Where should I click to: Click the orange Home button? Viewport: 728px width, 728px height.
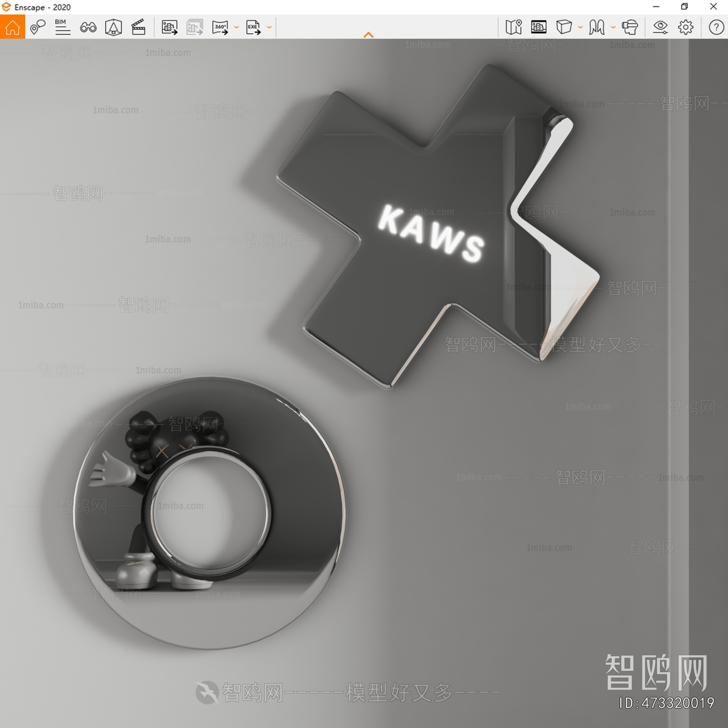[x=12, y=27]
